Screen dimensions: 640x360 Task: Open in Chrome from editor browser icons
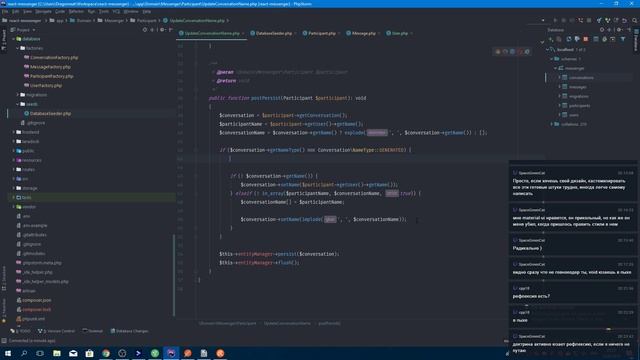[498, 52]
